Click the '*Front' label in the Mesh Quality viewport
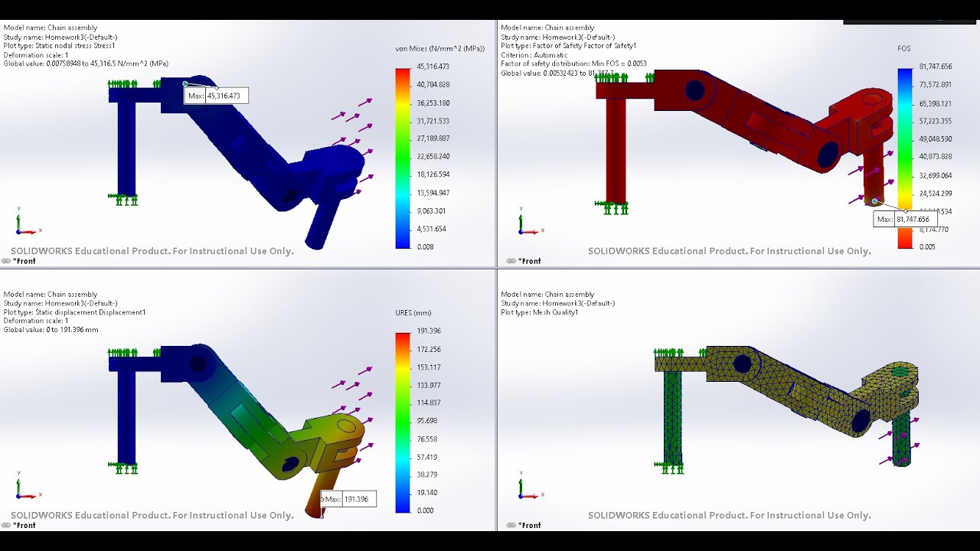 point(530,525)
